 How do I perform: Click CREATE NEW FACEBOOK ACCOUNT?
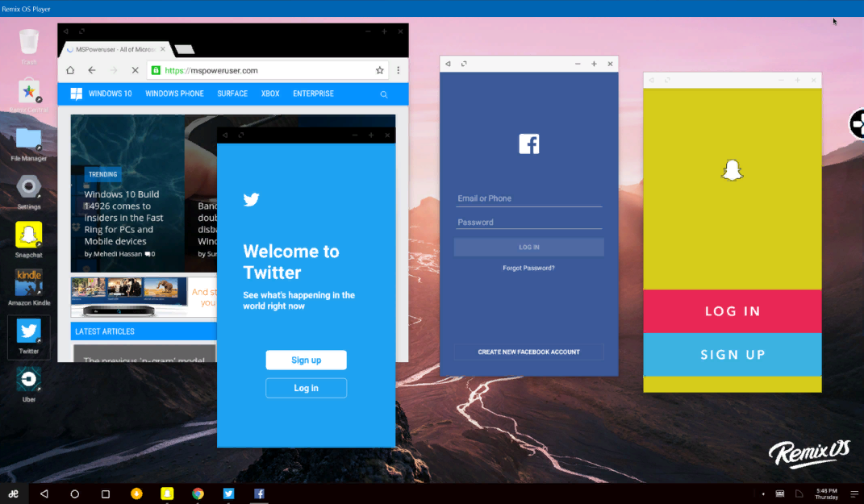click(529, 352)
